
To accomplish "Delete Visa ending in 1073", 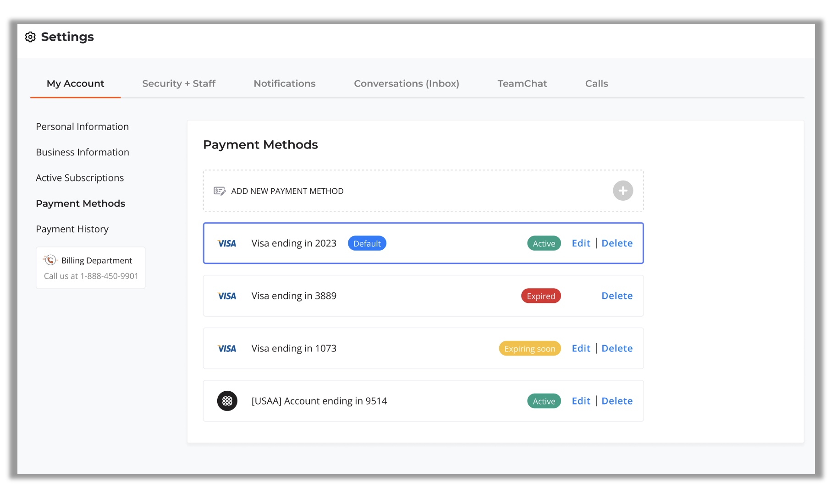I will (617, 348).
